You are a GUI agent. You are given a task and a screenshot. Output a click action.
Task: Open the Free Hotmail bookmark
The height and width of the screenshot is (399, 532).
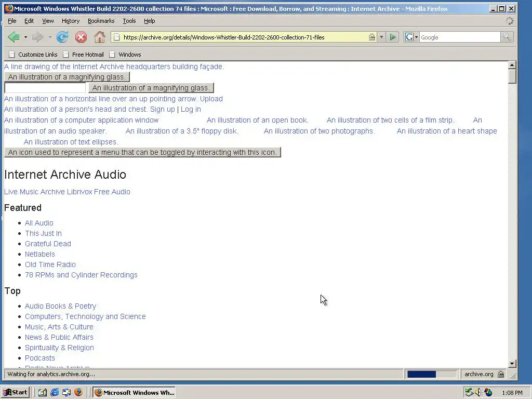[x=83, y=54]
